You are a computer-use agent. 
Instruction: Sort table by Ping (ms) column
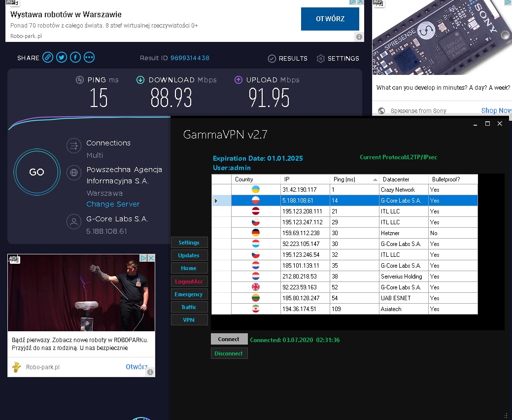pyautogui.click(x=354, y=179)
